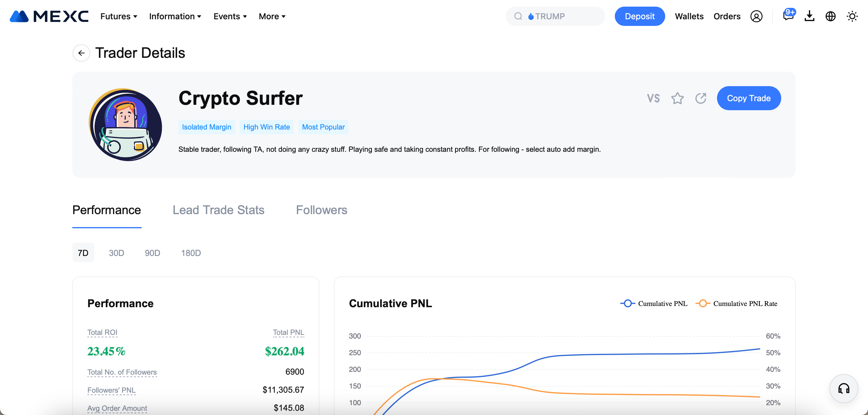Toggle Cumulative PNL Rate series in legend
This screenshot has height=415, width=868.
point(736,304)
